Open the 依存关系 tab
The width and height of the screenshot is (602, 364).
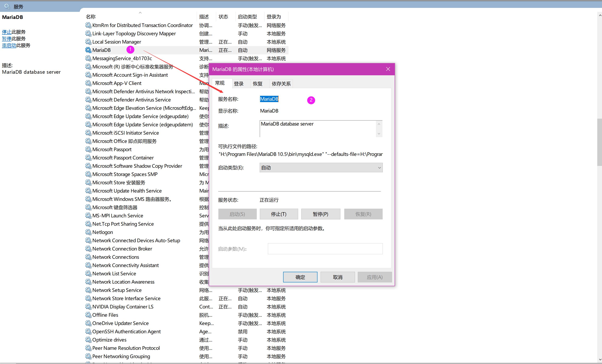[x=281, y=84]
